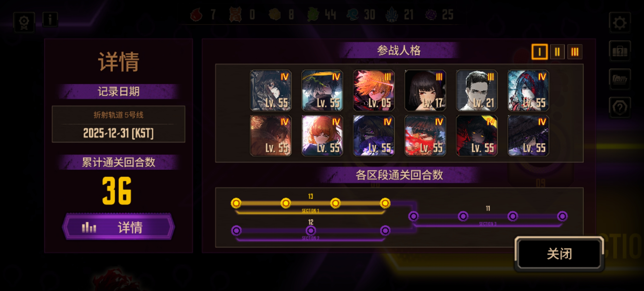
Task: Click the 2025-12-31 [KST] record date field
Action: (118, 133)
